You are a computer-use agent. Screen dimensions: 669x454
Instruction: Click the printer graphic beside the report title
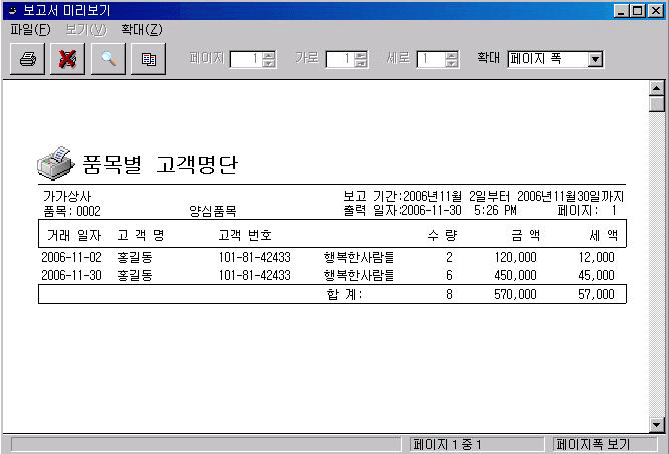coord(56,161)
